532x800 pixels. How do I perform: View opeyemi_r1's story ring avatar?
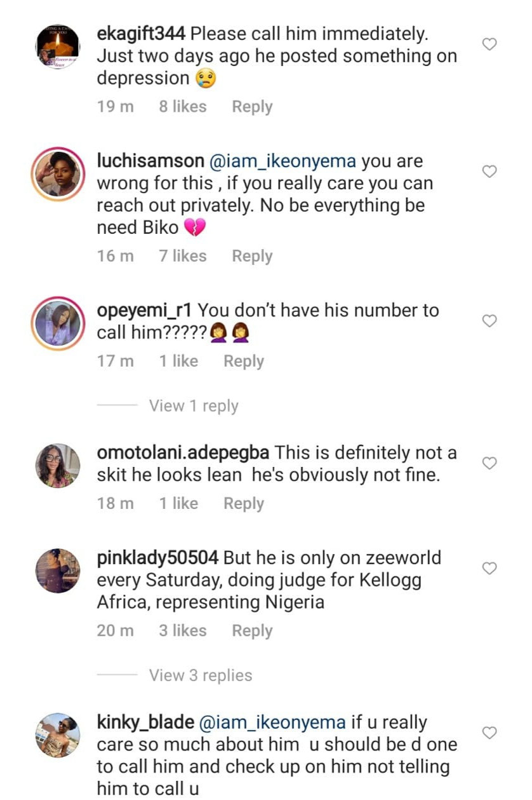click(58, 323)
